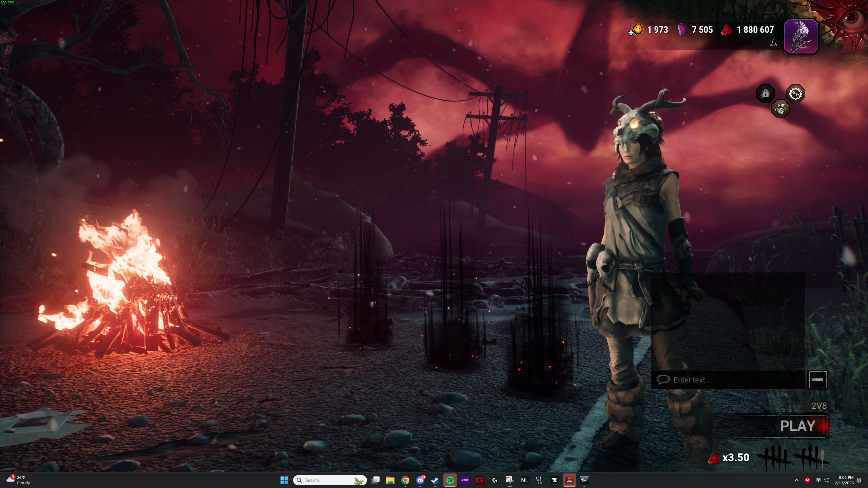
Task: Click the Bloodpoints currency icon at top
Action: 727,30
